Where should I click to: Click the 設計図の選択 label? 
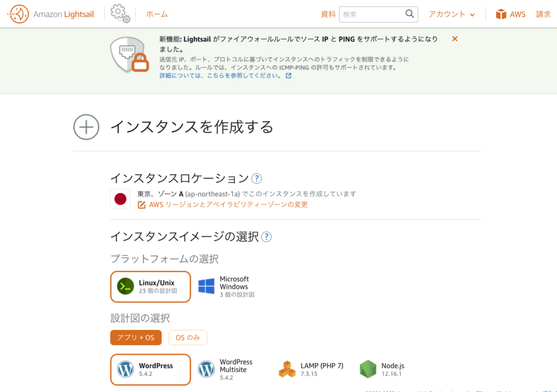(x=140, y=318)
